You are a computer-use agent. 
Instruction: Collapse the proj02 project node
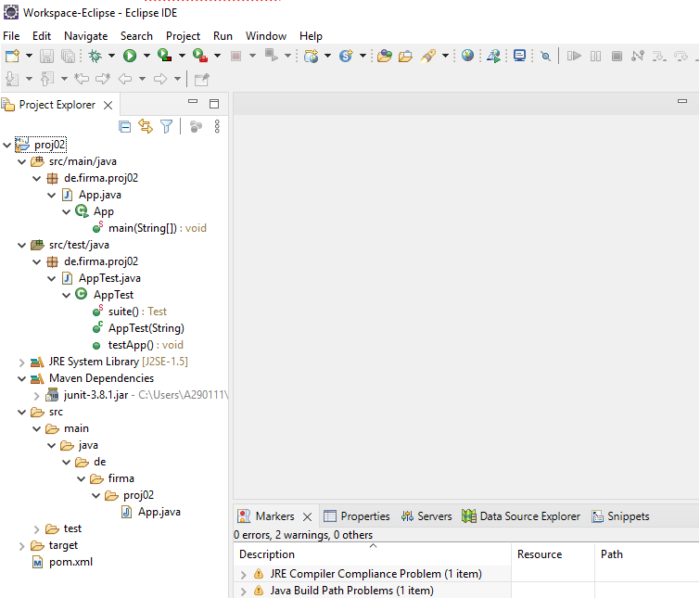click(7, 145)
